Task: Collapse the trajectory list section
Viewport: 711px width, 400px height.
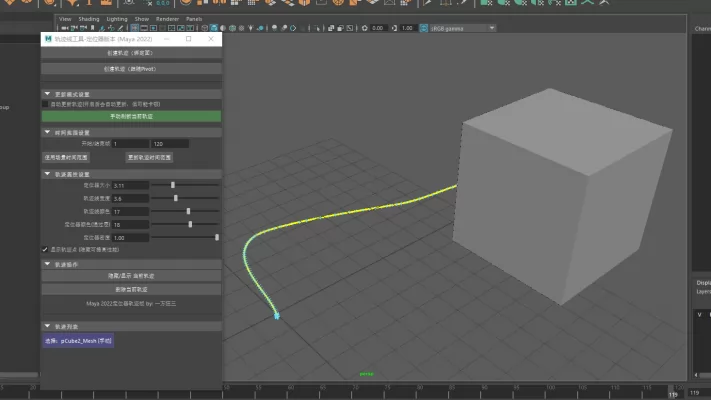Action: click(47, 327)
